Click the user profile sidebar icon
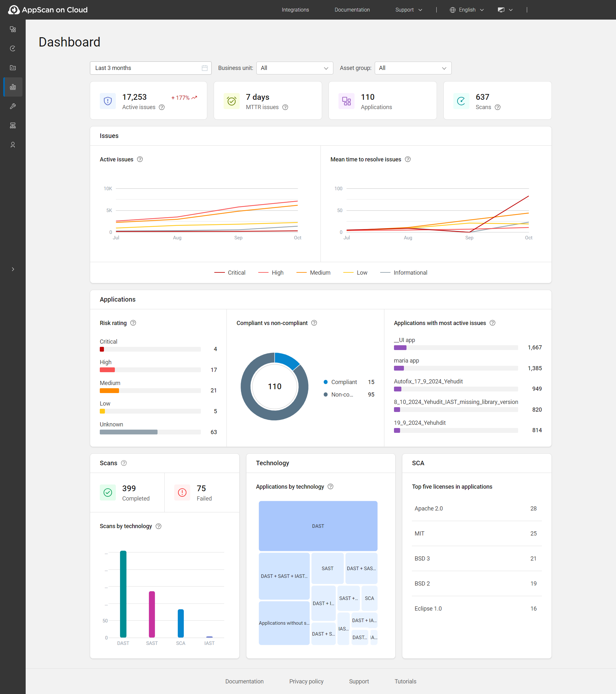This screenshot has width=616, height=694. point(13,145)
